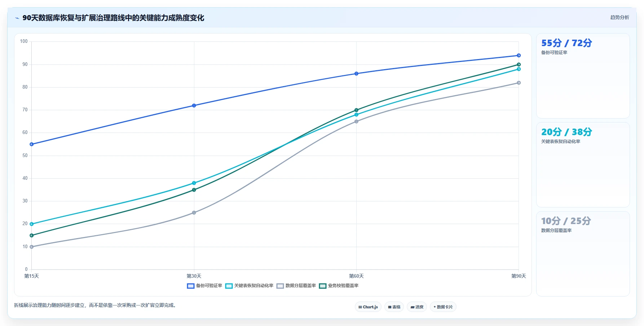Click the 关键表恢复自动化率 caption in the second card

tap(561, 142)
